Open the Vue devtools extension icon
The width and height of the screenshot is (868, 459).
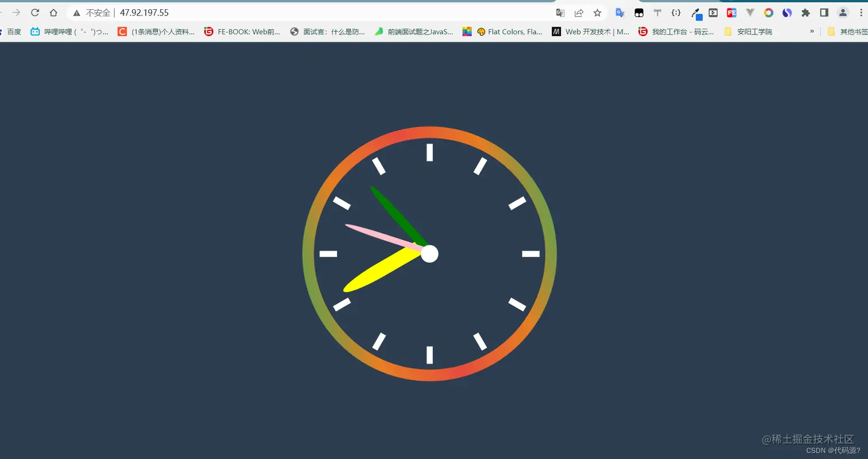pyautogui.click(x=750, y=13)
